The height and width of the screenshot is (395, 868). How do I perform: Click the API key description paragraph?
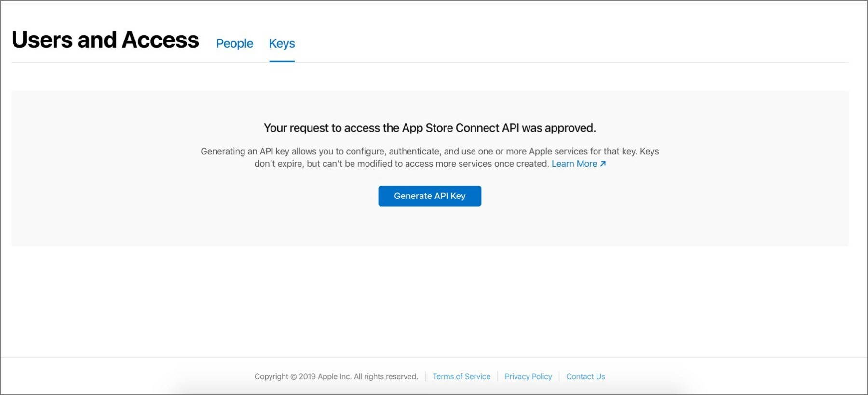click(430, 158)
